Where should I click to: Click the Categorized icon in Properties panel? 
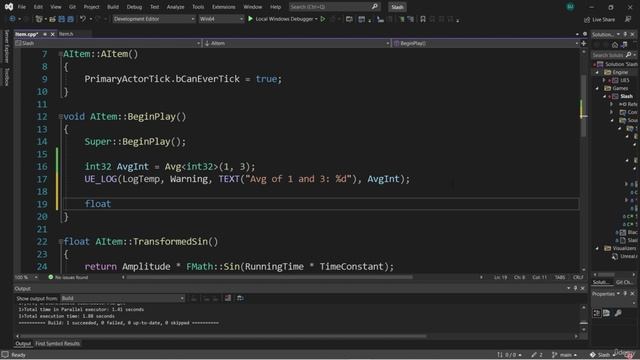pyautogui.click(x=597, y=313)
